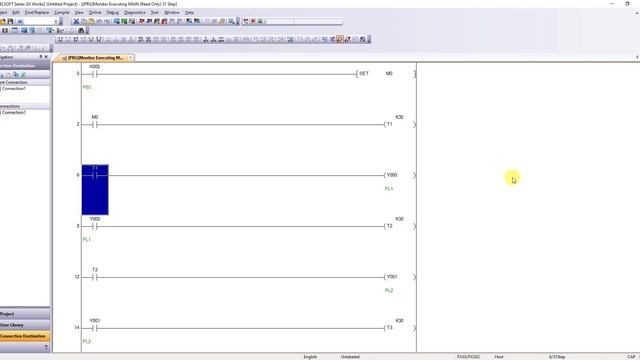Open the combo box dropdown in standard toolbar
Image resolution: width=640 pixels, height=360 pixels.
pyautogui.click(x=56, y=21)
